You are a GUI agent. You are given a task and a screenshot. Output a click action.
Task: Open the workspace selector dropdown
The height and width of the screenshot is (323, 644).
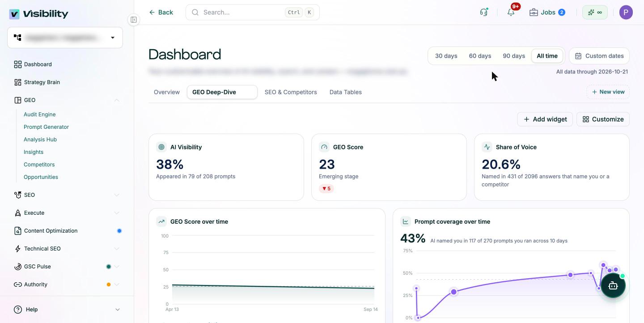click(x=65, y=38)
